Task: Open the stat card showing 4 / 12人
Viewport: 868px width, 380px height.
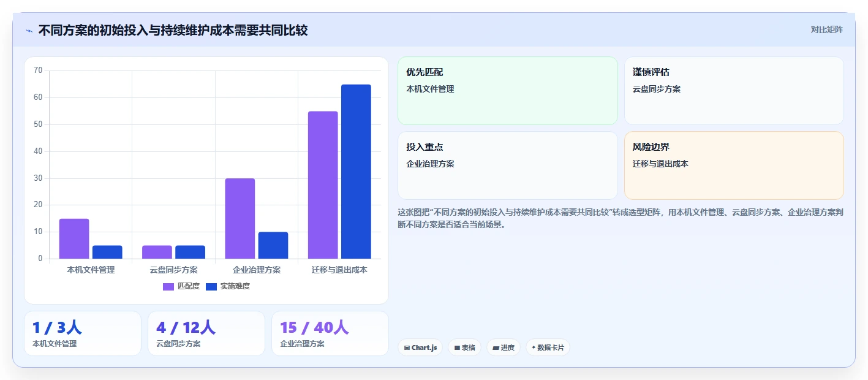Action: (206, 333)
